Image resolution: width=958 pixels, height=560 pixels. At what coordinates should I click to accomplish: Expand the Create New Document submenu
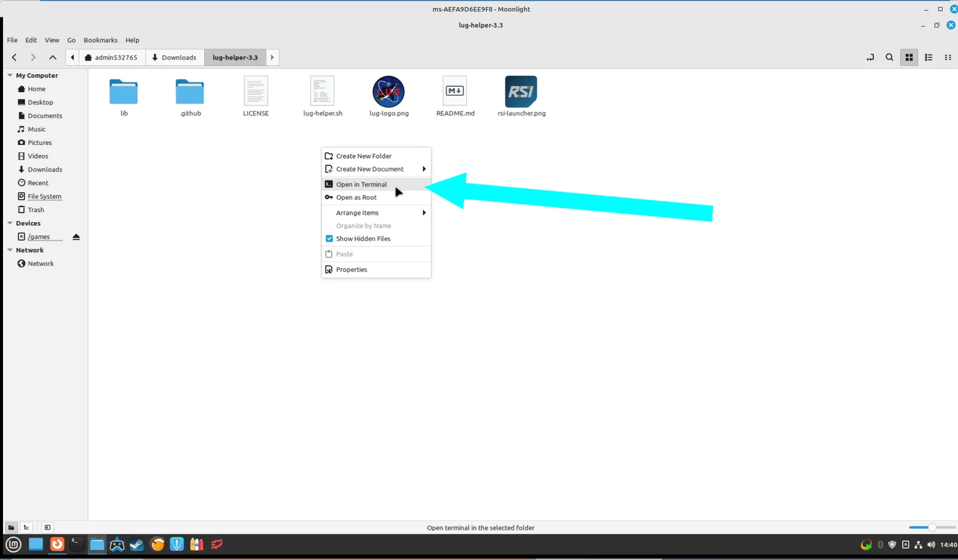coord(376,169)
